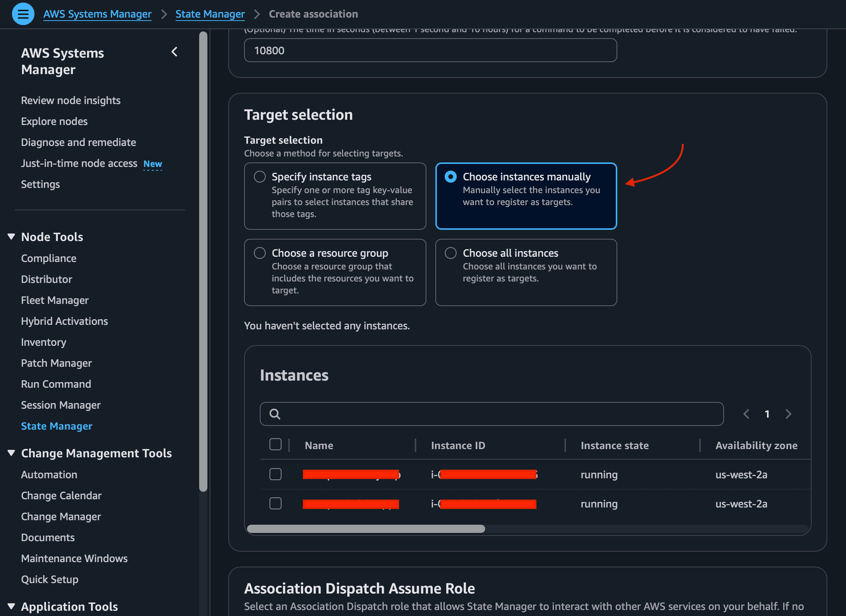Select Choose all instances option
Image resolution: width=846 pixels, height=616 pixels.
pyautogui.click(x=451, y=253)
